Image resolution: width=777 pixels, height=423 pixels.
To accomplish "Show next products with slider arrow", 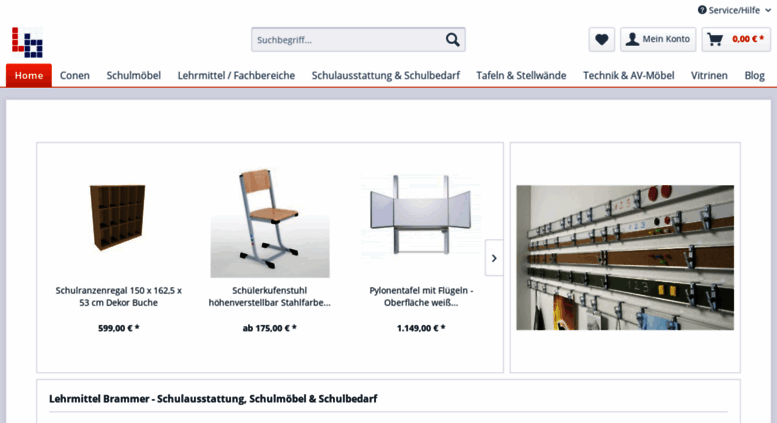I will 494,258.
